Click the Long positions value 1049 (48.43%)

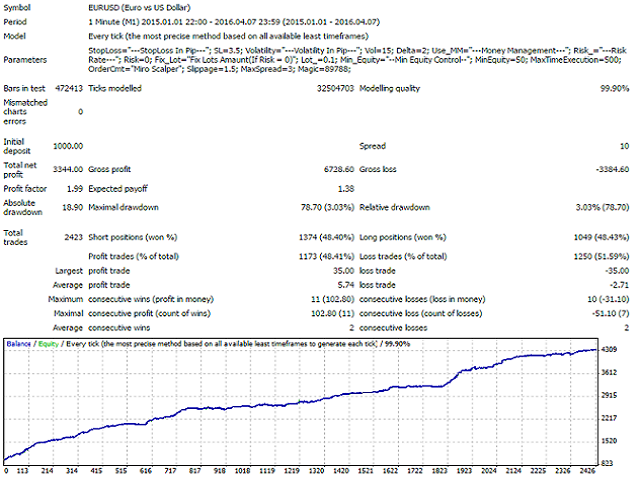point(602,238)
